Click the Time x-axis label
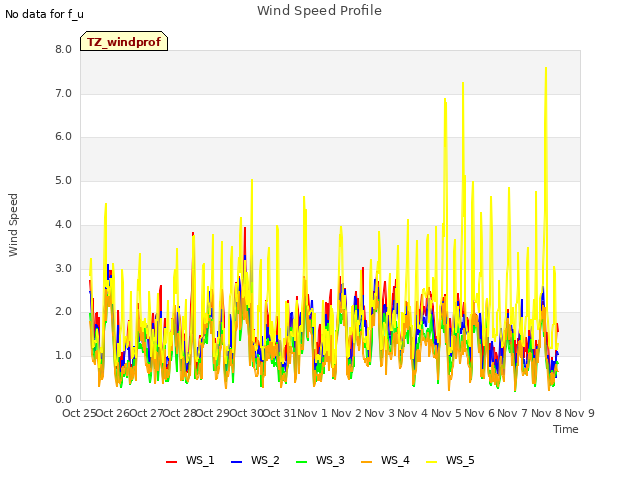The image size is (640, 480). 566,429
